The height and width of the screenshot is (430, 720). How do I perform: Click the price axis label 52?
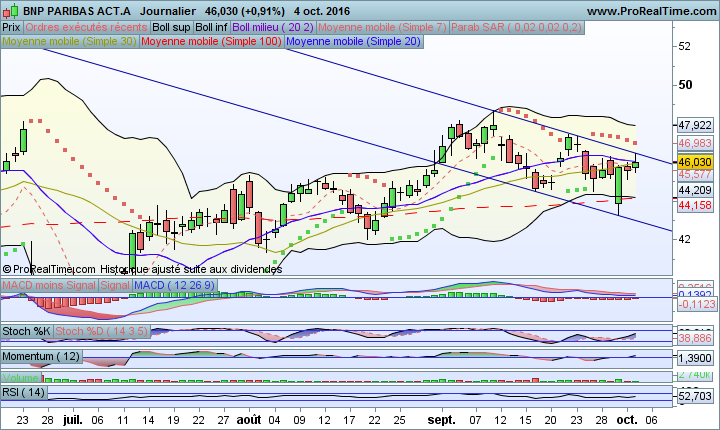point(684,46)
